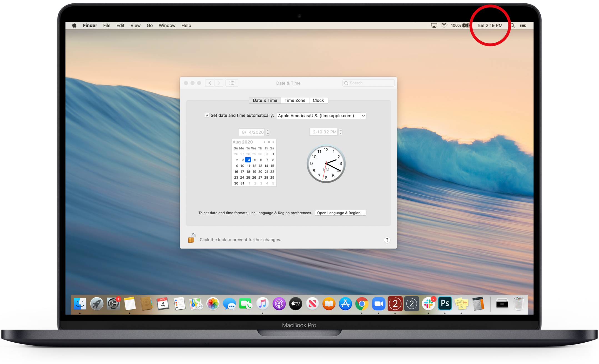This screenshot has width=599, height=364.
Task: Navigate back with the toolbar chevron
Action: tap(209, 83)
